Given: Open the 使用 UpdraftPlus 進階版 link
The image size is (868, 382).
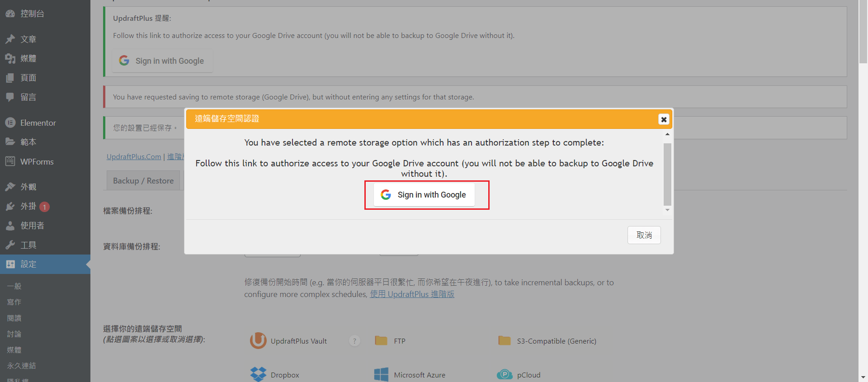Looking at the screenshot, I should click(412, 294).
